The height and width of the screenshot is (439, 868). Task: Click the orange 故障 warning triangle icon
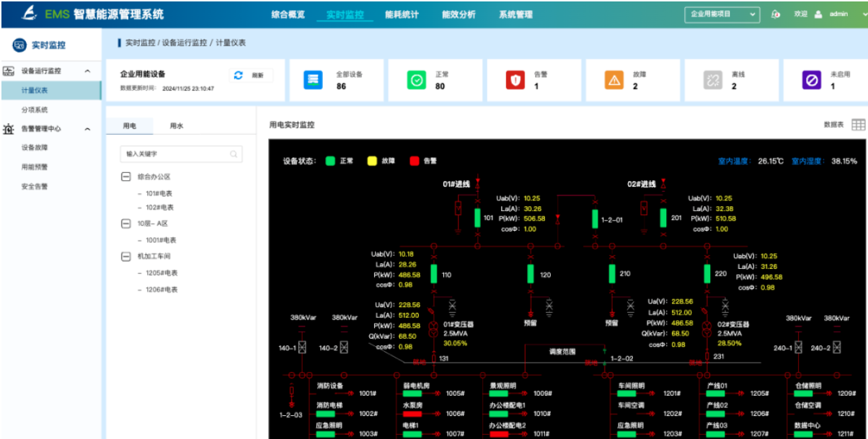click(x=614, y=80)
